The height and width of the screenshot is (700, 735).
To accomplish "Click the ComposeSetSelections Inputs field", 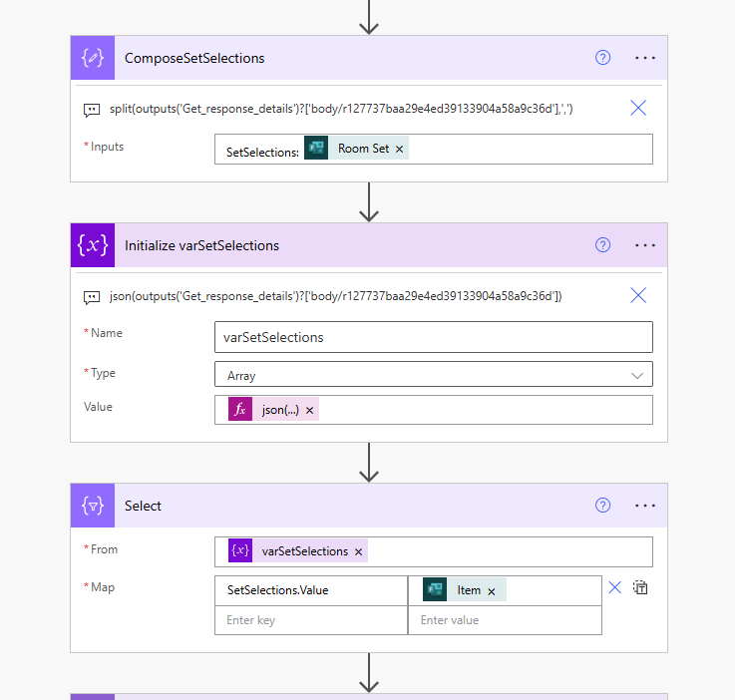I will 529,150.
